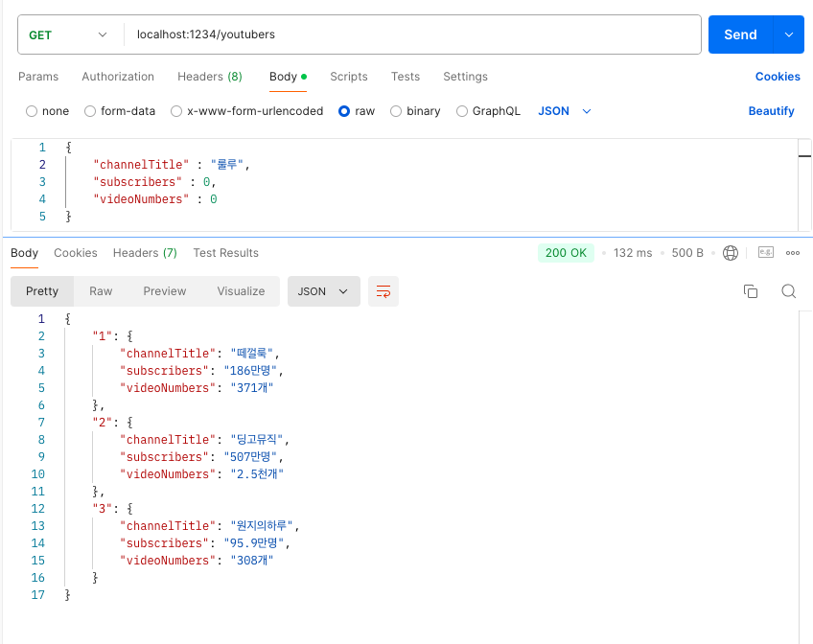Select the none body type radio

[32, 111]
